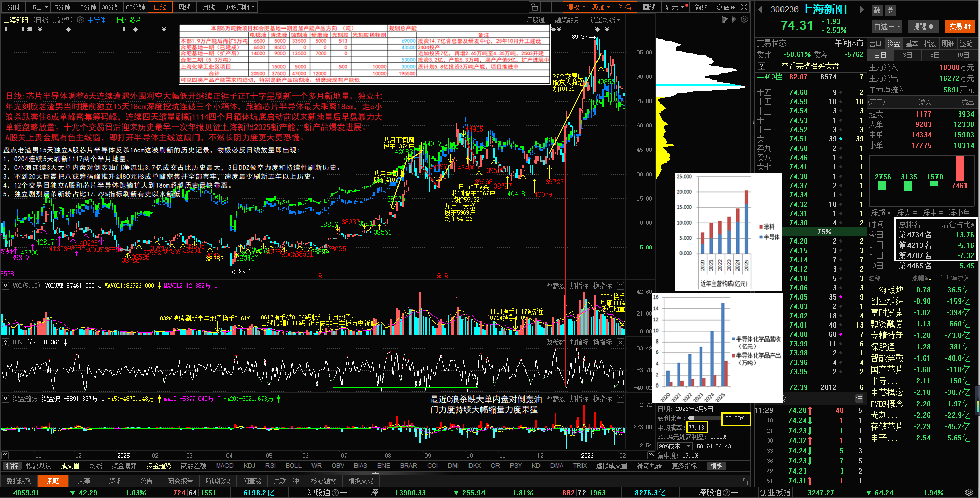Switch to 60分钟 chart period
980x498 pixels.
(136, 7)
